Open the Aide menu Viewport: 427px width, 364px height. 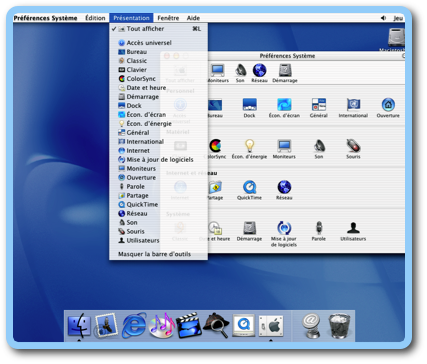coord(193,18)
